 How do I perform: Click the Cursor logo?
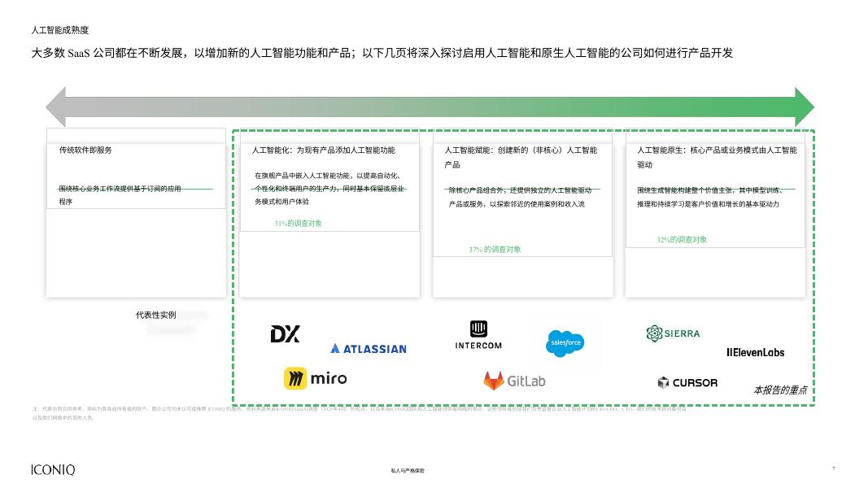(687, 382)
